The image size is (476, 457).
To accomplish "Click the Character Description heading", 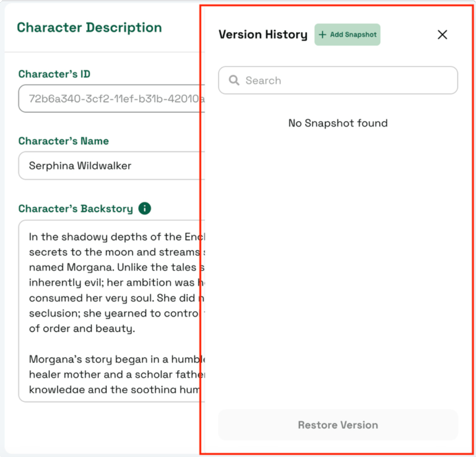I will click(89, 28).
